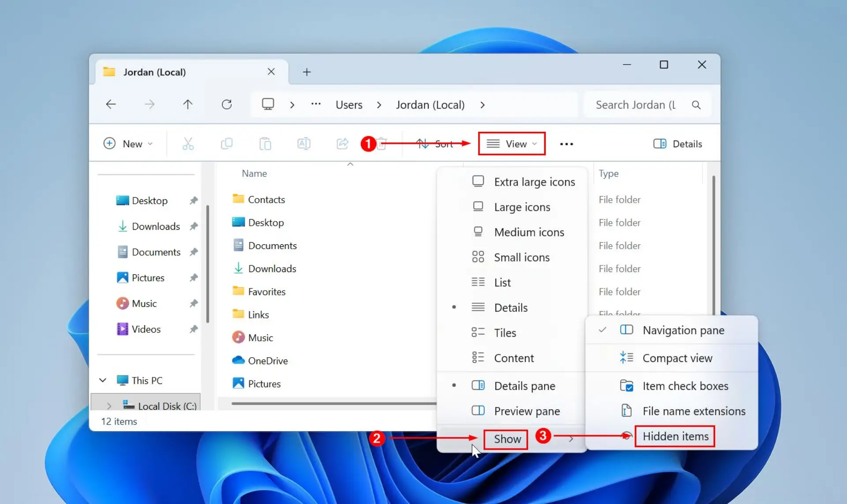Open a new tab with plus button

tap(307, 72)
